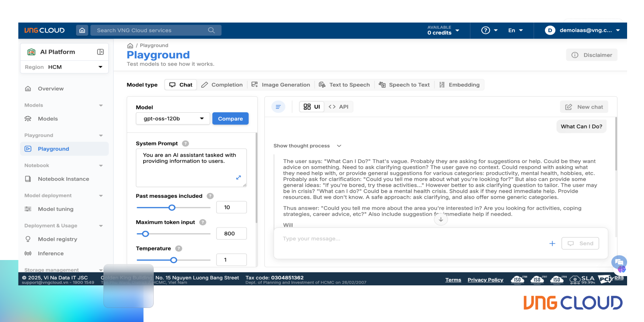Click the Playground breadcrumb text
This screenshot has width=644, height=322.
[x=154, y=45]
